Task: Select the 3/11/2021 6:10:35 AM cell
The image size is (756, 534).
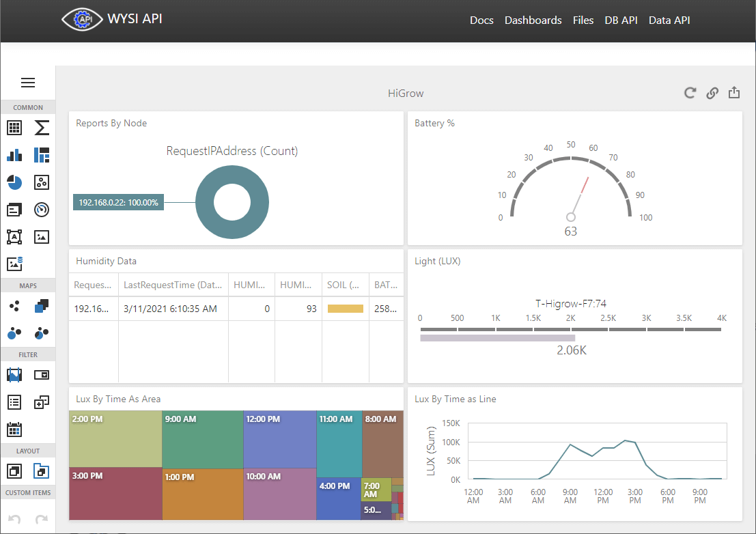Action: point(173,309)
